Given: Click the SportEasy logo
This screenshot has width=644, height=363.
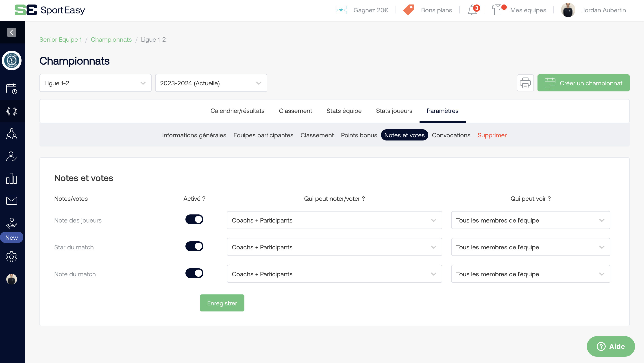Looking at the screenshot, I should pyautogui.click(x=50, y=10).
